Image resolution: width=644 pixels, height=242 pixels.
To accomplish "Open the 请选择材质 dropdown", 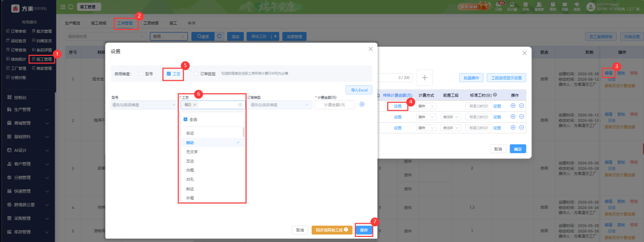I will 106,37.
